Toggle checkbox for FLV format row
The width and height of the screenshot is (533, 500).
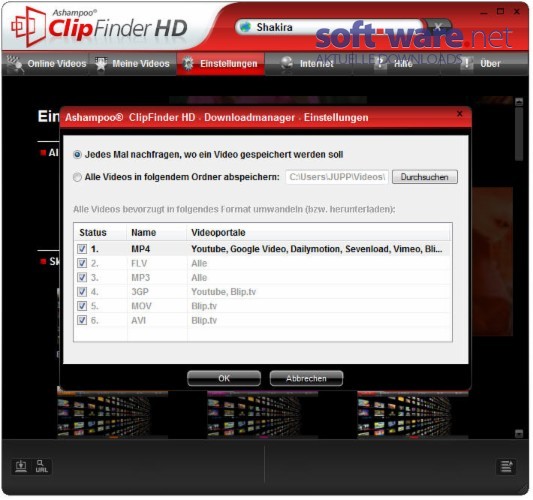tap(82, 263)
